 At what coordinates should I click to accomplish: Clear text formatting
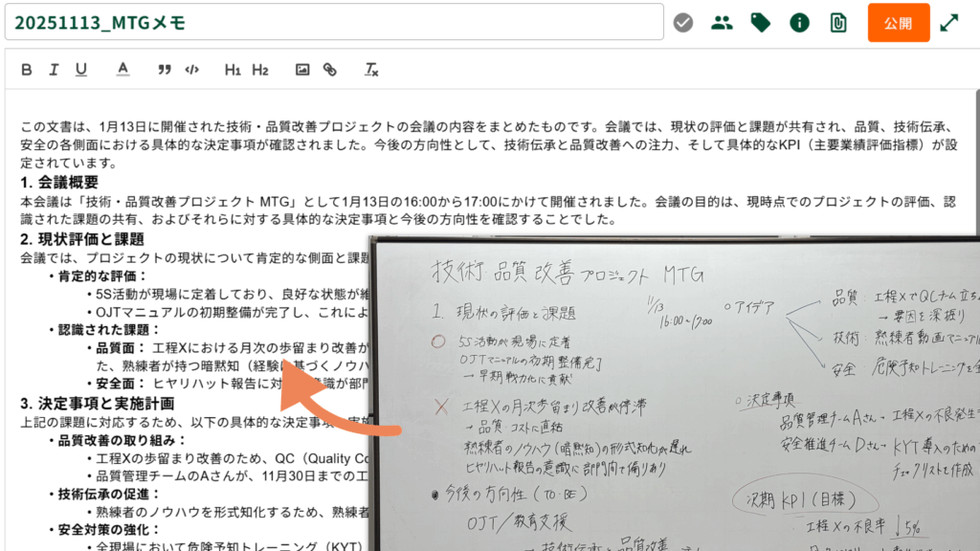(x=371, y=69)
